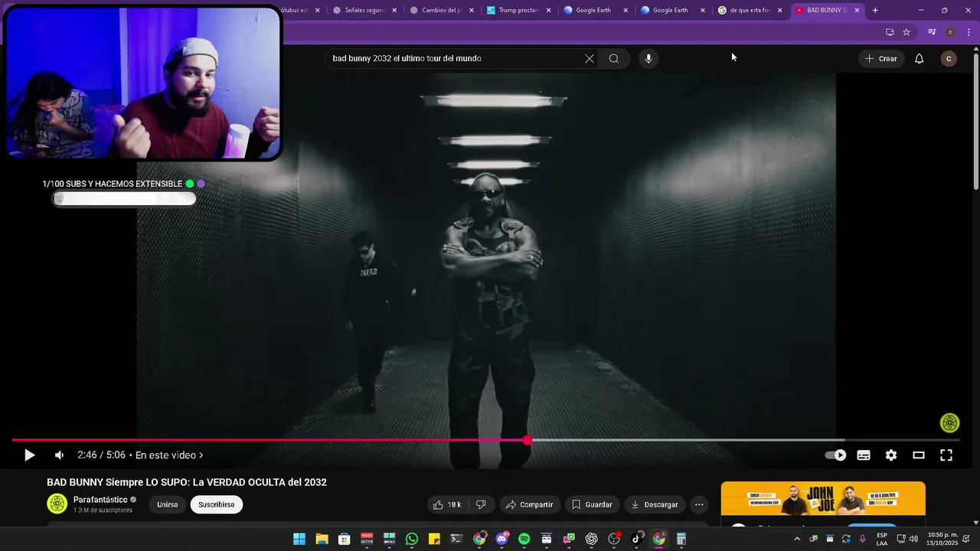Click the tray microphone icon
Viewport: 980px width, 551px height.
click(863, 540)
